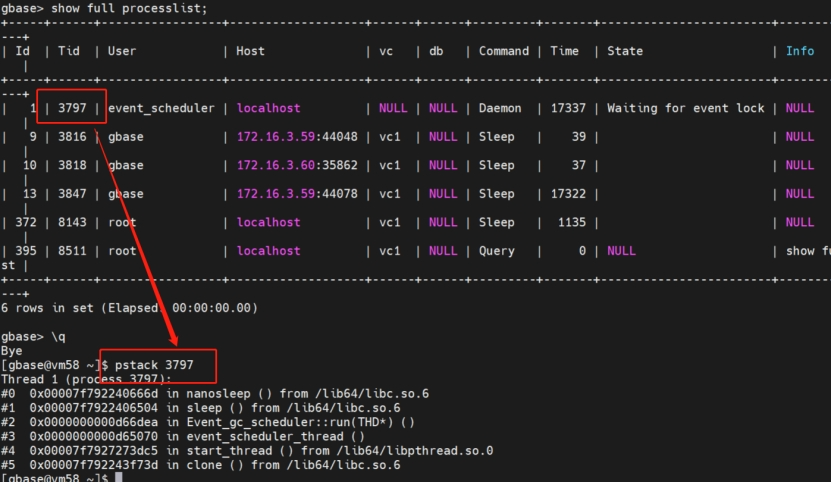Viewport: 831px width, 482px height.
Task: Click '6 rows in set' result line
Action: 129,308
